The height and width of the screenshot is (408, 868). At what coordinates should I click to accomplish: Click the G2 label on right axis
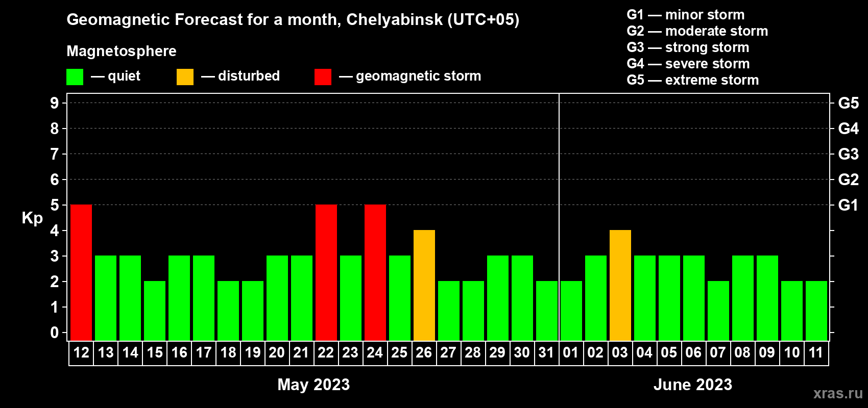(849, 180)
